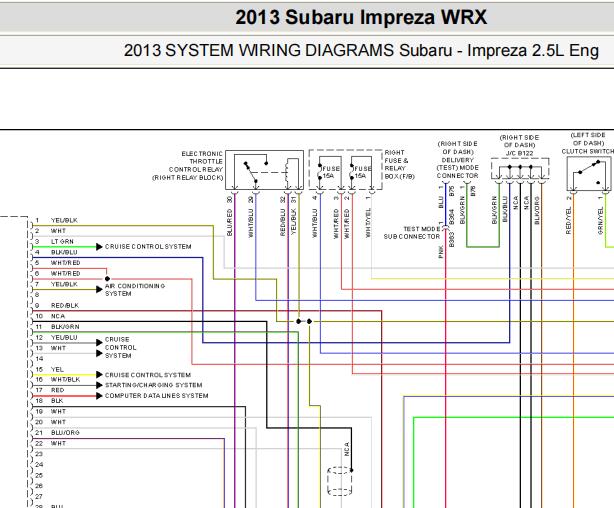614x508 pixels.
Task: Select the 'TEST MODE SUB CONNECTOR' label
Action: coord(412,233)
